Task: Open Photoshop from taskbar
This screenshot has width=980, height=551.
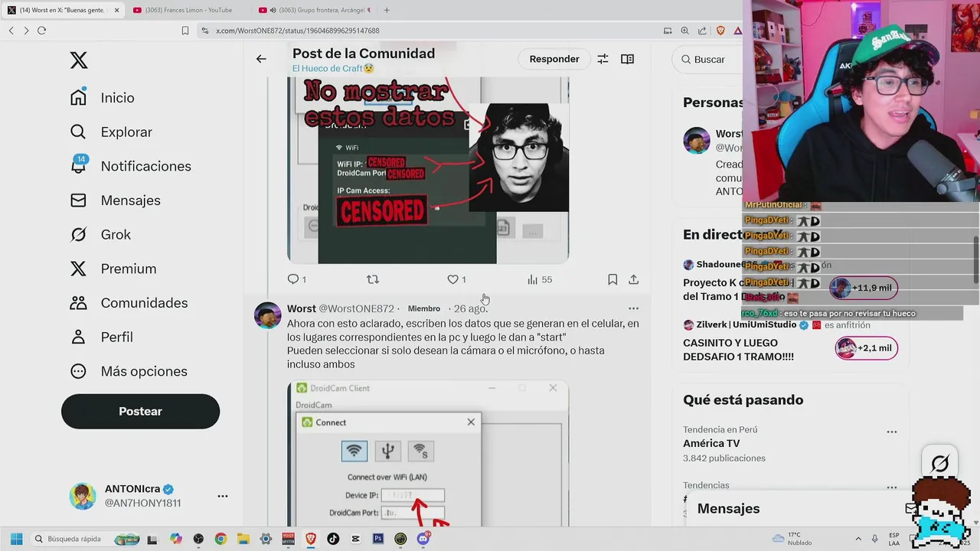Action: [378, 539]
